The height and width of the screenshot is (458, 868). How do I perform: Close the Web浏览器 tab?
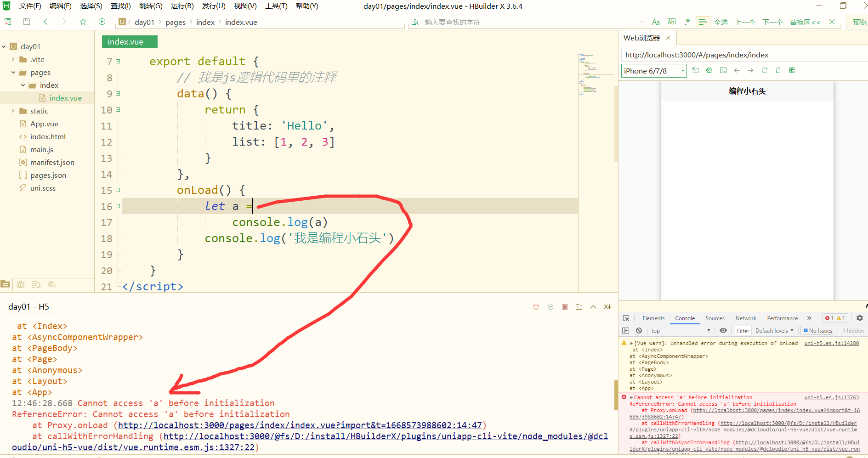[x=668, y=38]
